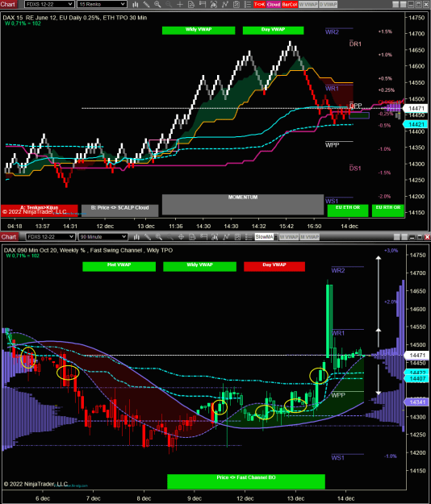Image resolution: width=431 pixels, height=504 pixels.
Task: Click the W VWAP button in top toolbar
Action: point(308,4)
